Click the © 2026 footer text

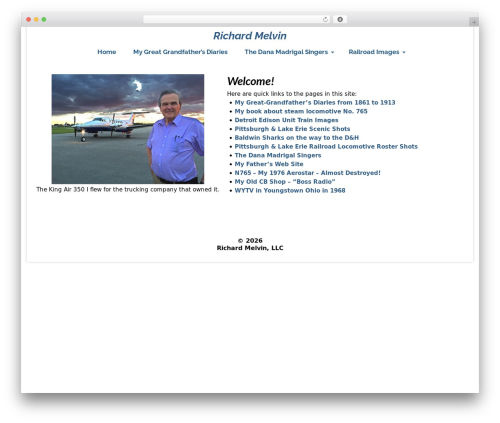point(250,240)
